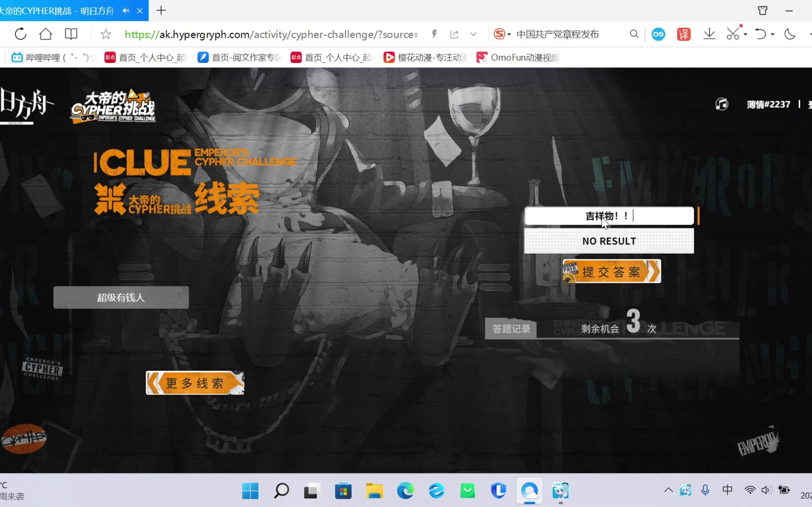Switch the 中 input method indicator
The height and width of the screenshot is (507, 812).
pyautogui.click(x=727, y=490)
